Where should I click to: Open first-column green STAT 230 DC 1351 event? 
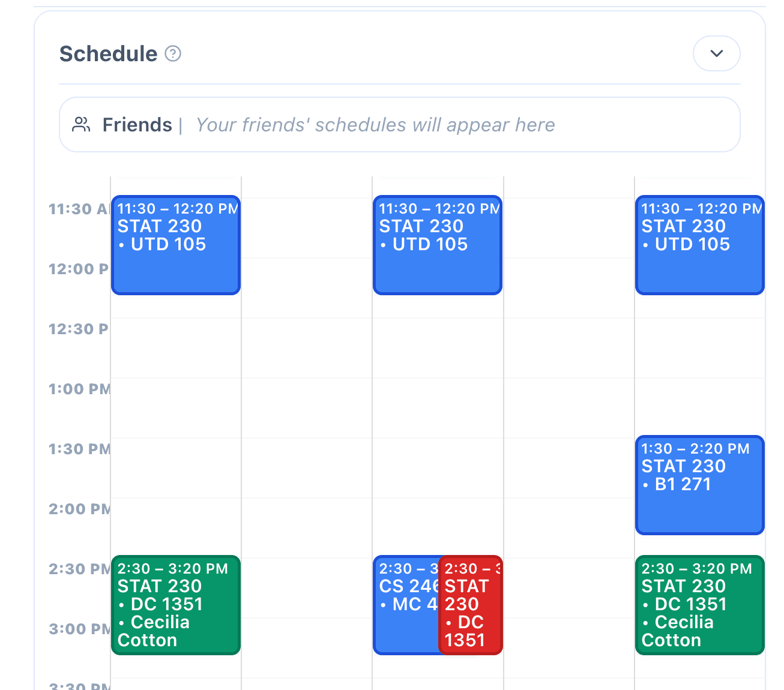(x=176, y=605)
